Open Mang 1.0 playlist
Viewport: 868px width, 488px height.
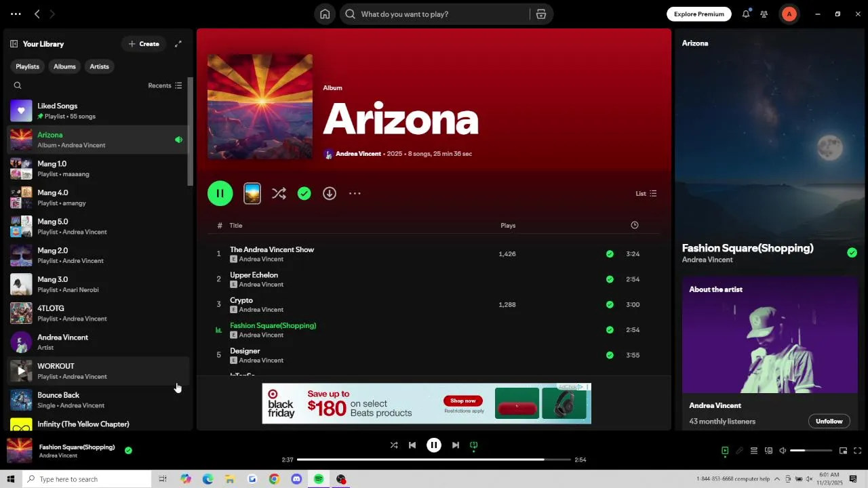(98, 169)
